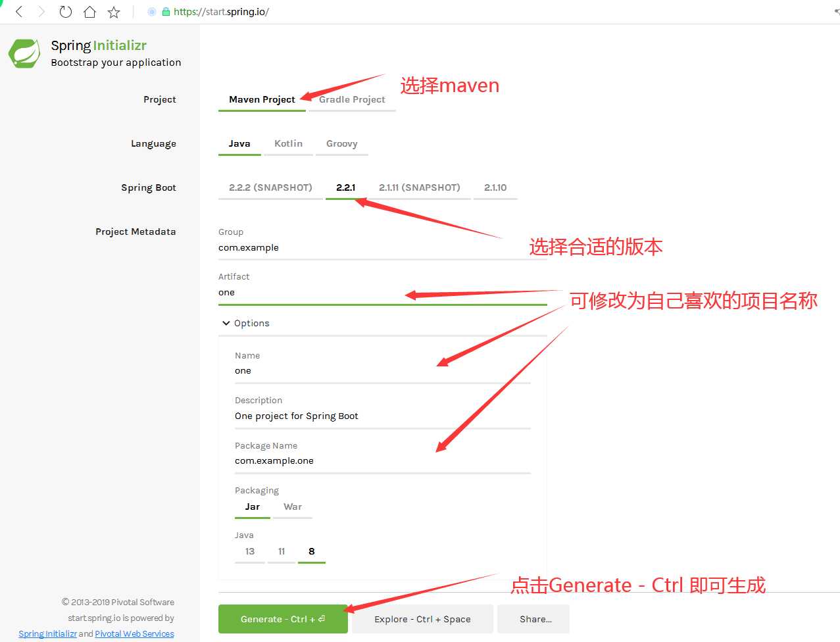This screenshot has height=642, width=840.
Task: Edit the Package Name field
Action: [383, 461]
